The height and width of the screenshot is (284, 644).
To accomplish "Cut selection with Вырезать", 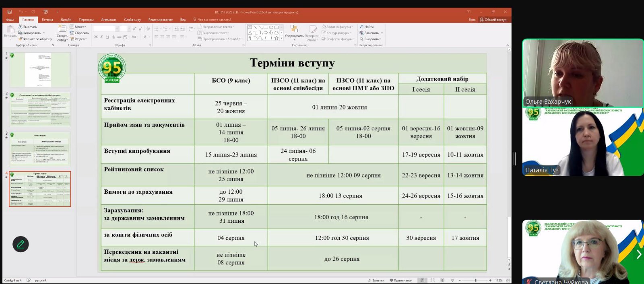I will pyautogui.click(x=28, y=27).
